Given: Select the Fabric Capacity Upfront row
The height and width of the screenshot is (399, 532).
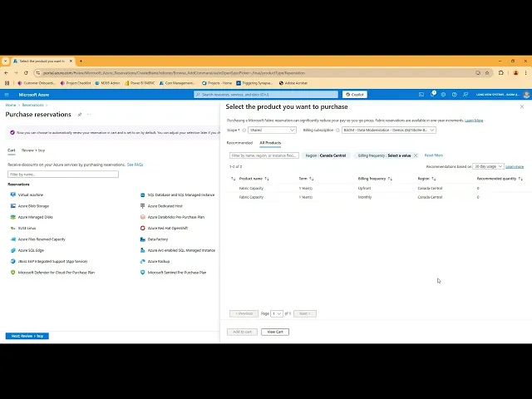Looking at the screenshot, I should point(377,188).
